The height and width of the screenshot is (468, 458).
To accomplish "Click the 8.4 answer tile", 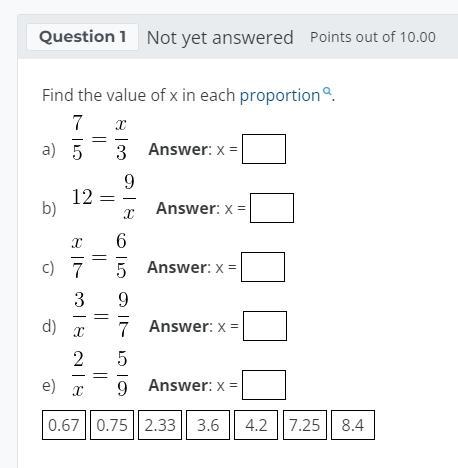I will pyautogui.click(x=353, y=425).
